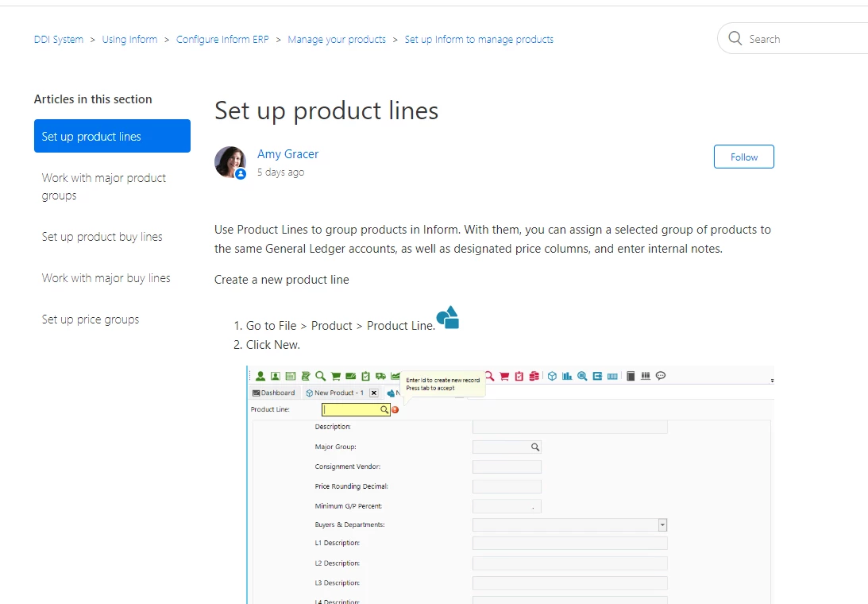Click the green payment card icon
The image size is (868, 604).
[350, 376]
